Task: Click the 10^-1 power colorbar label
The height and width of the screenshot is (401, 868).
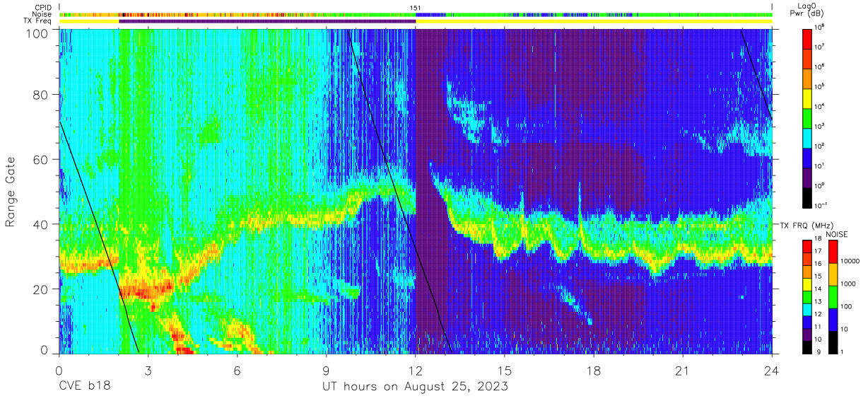Action: pyautogui.click(x=822, y=205)
